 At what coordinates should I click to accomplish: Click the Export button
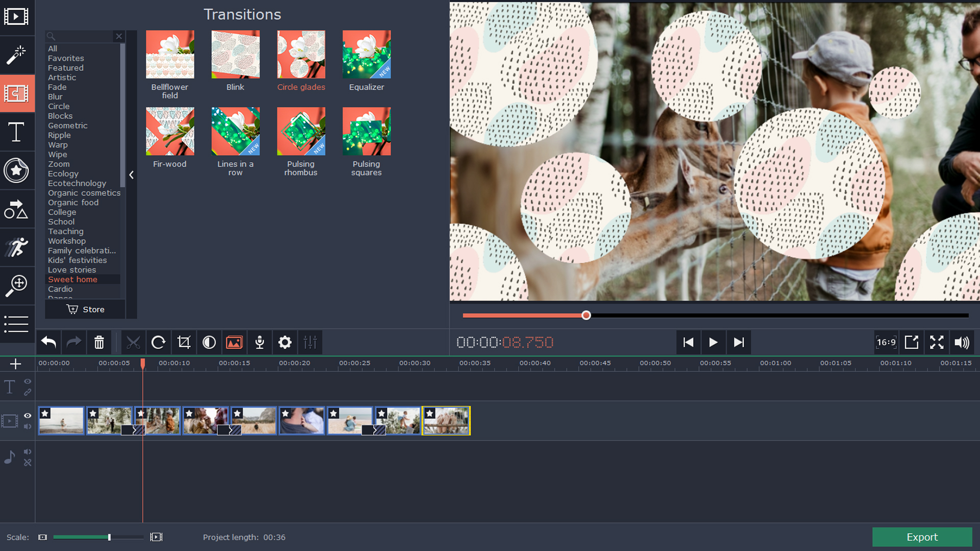pyautogui.click(x=922, y=537)
